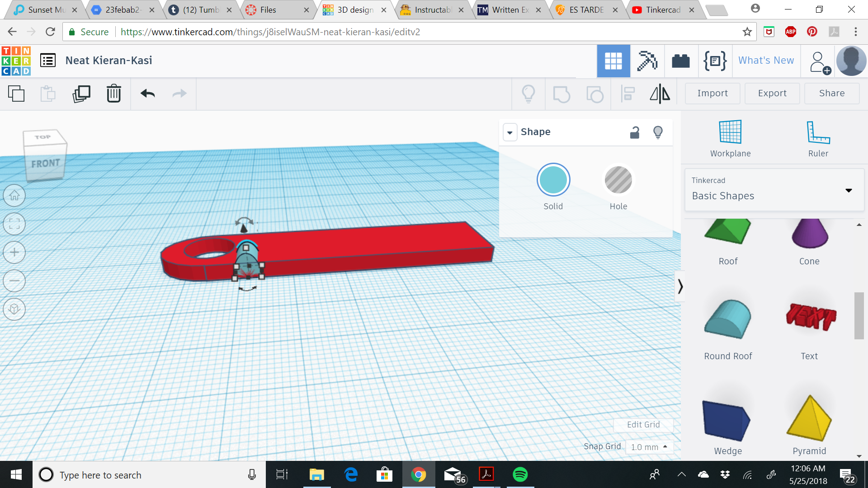Zoom in with the plus button

coord(14,252)
